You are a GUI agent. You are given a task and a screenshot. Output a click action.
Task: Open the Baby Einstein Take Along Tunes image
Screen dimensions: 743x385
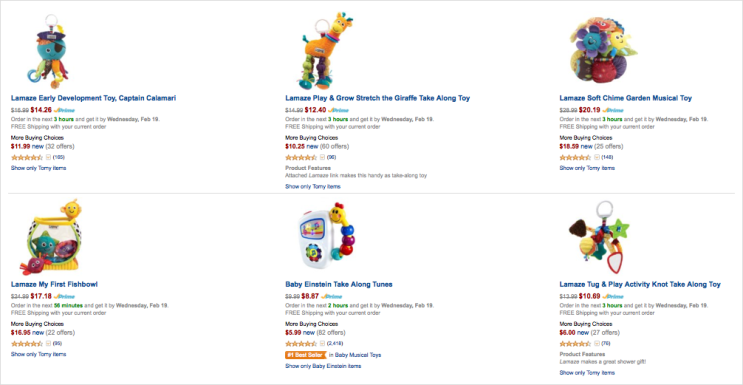326,231
